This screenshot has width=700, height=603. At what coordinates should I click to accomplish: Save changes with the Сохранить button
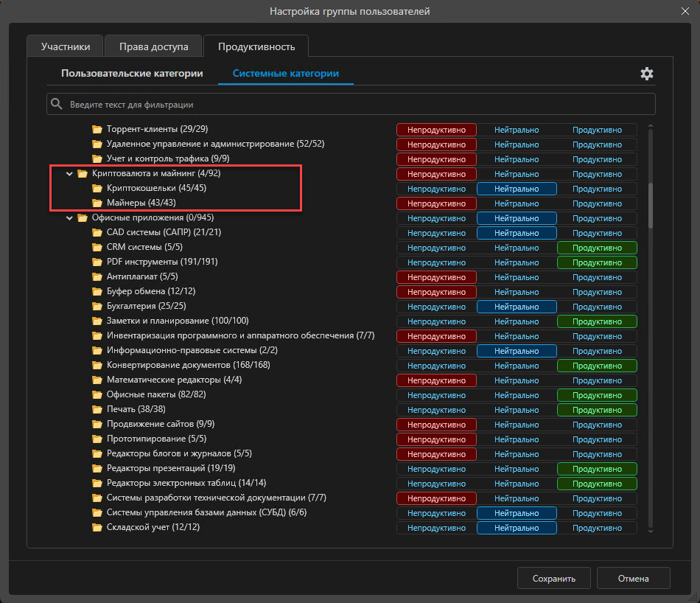pyautogui.click(x=554, y=579)
